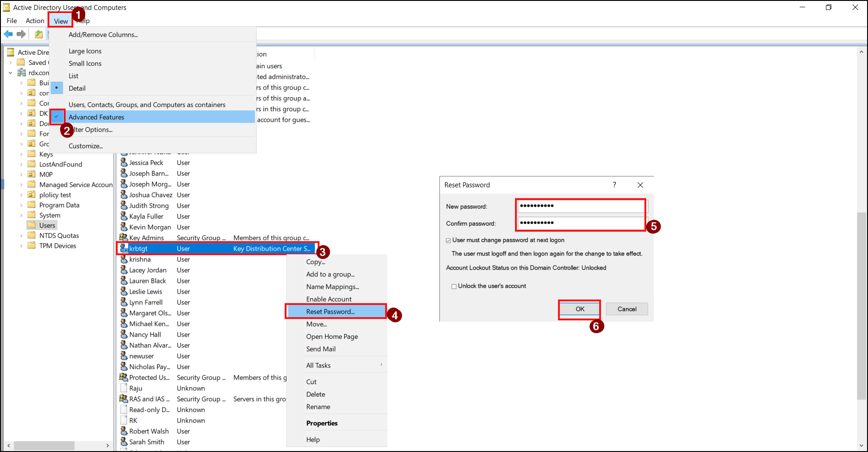Click the forward navigation arrow
The image size is (868, 452).
[x=21, y=34]
